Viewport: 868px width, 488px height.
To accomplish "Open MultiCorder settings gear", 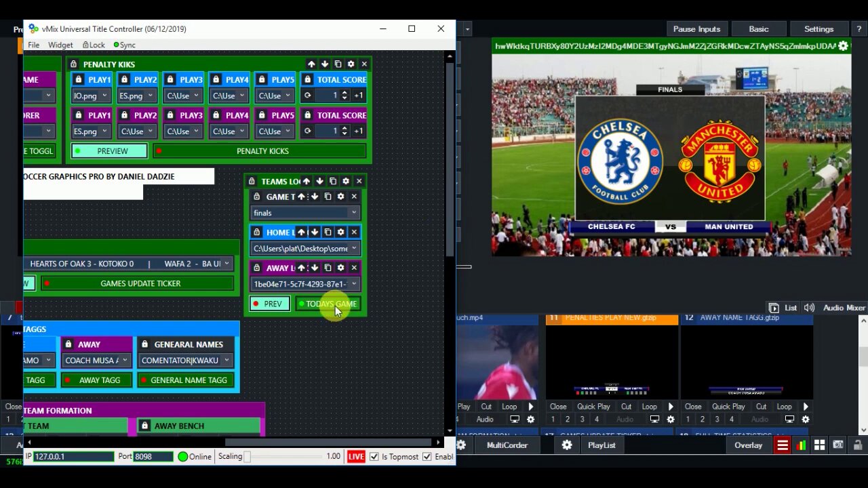I will pyautogui.click(x=461, y=445).
